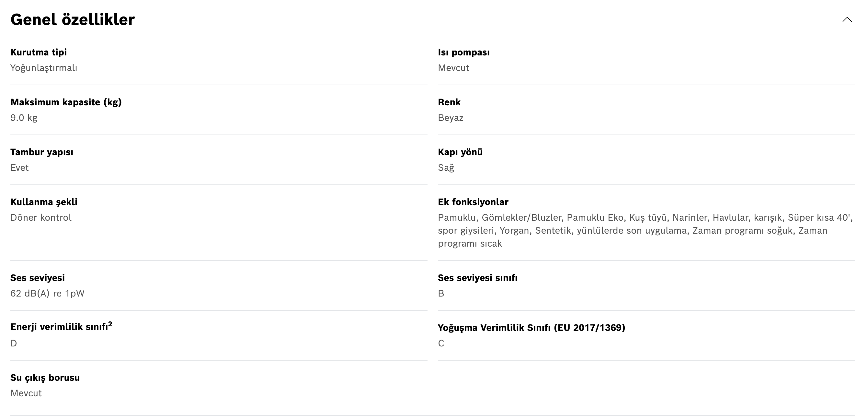Click the Yoğuşma Verimlilik Sınıfı label
The image size is (868, 420).
(x=531, y=328)
